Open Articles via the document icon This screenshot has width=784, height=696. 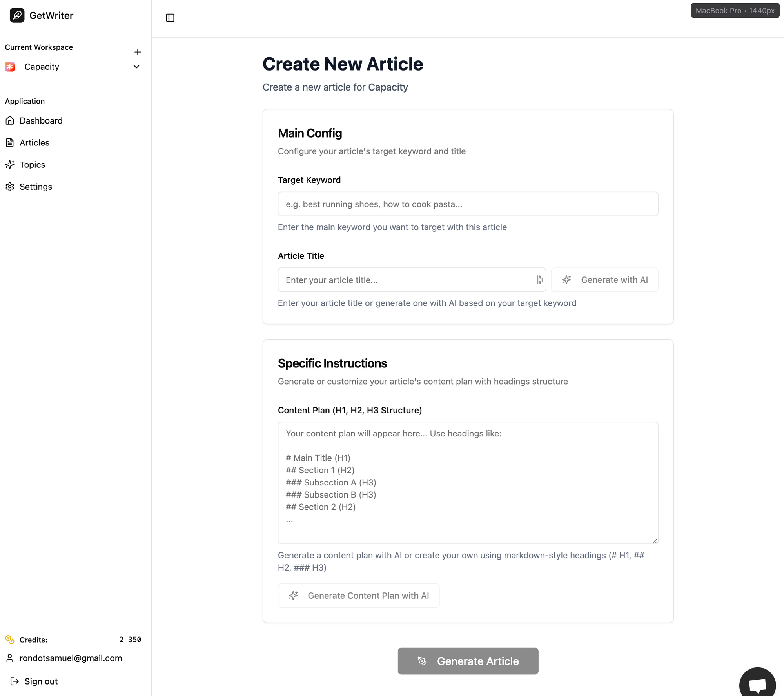click(x=10, y=142)
